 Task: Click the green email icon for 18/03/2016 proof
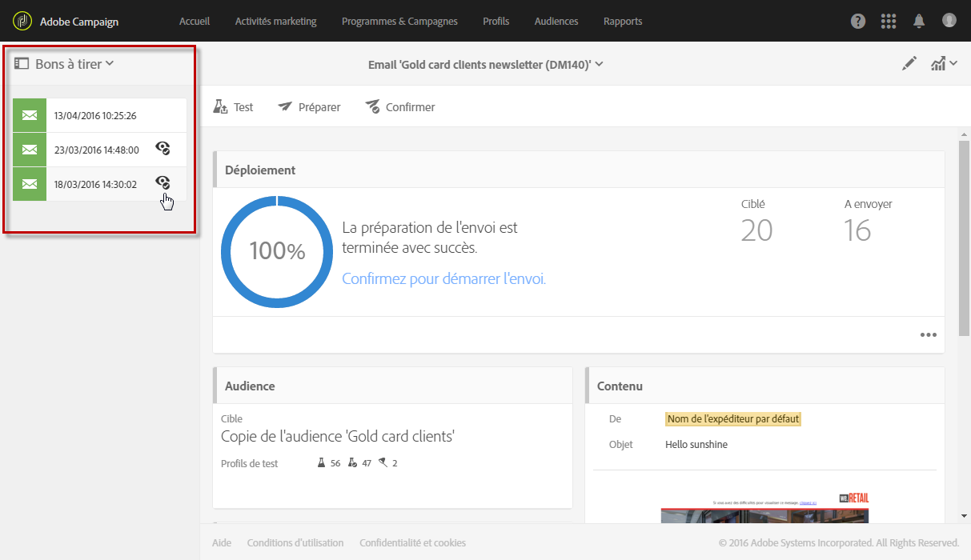pyautogui.click(x=30, y=184)
